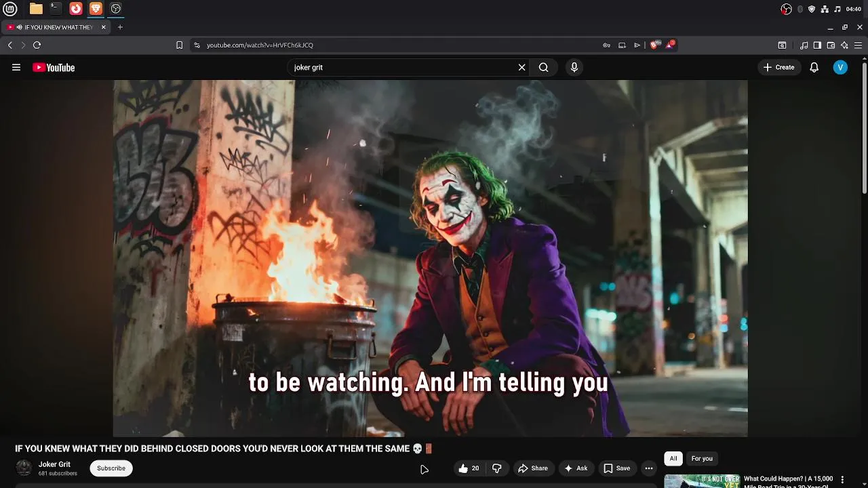The width and height of the screenshot is (868, 488).
Task: Select the For you filter chip
Action: (702, 459)
